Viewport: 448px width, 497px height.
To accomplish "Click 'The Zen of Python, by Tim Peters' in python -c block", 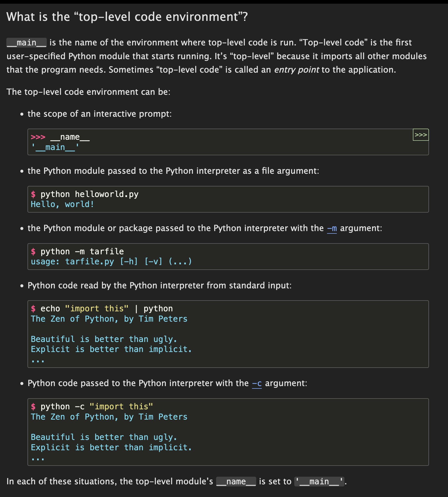I will pos(109,417).
